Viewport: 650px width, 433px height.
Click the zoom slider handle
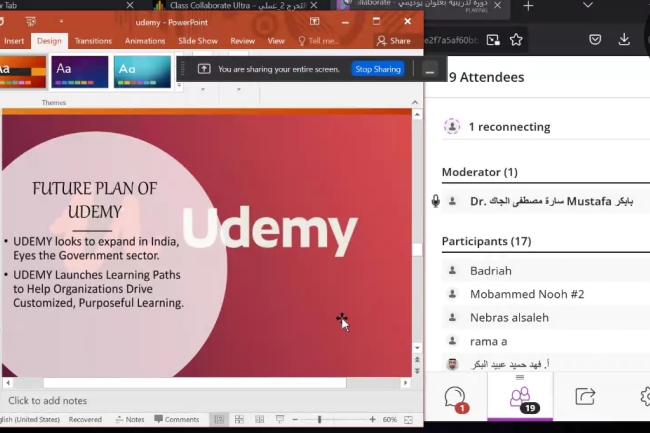click(x=319, y=420)
